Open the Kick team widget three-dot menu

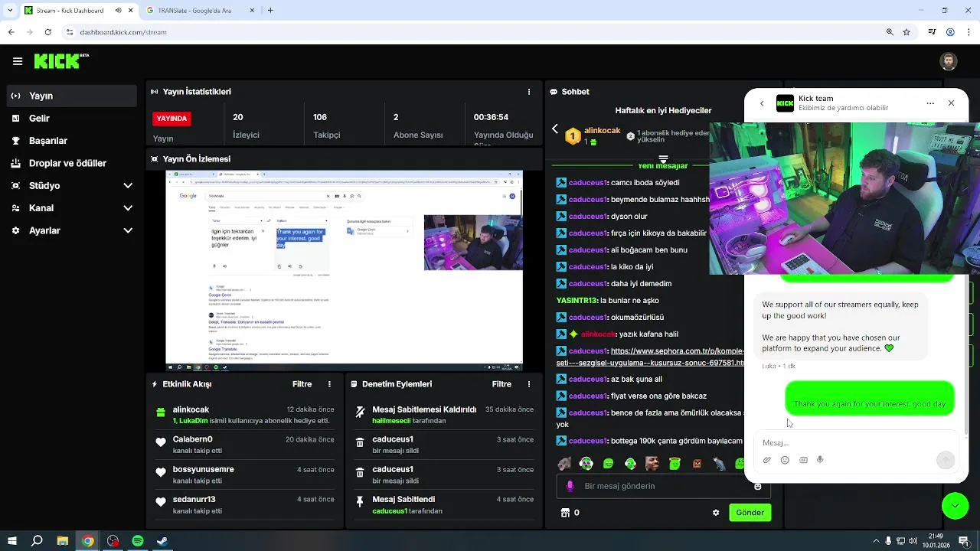[930, 103]
